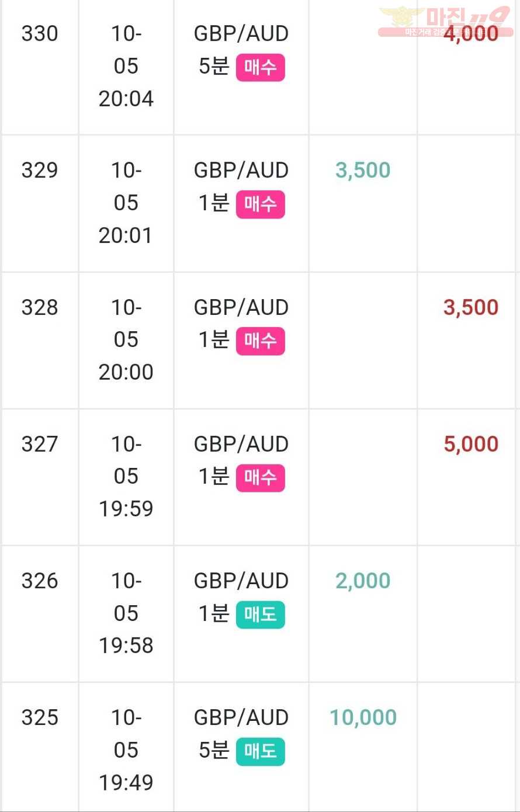This screenshot has width=520, height=812.
Task: Click the red 4,000 amount in row 330
Action: 471,33
